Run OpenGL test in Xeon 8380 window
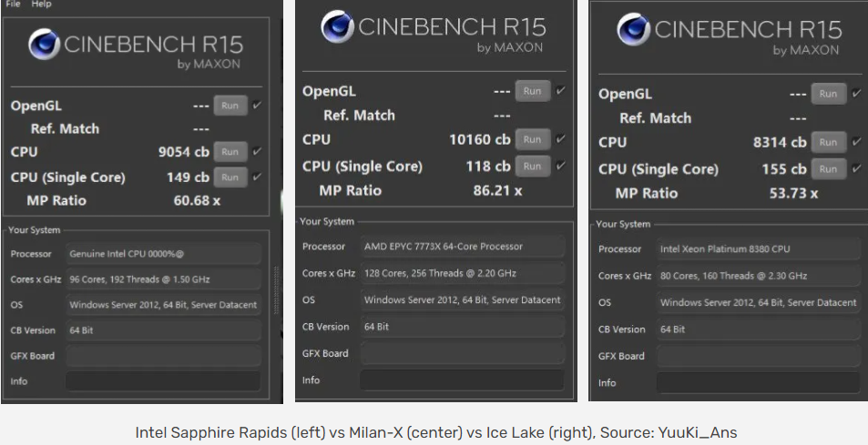Screen dimensions: 868x445 point(829,94)
